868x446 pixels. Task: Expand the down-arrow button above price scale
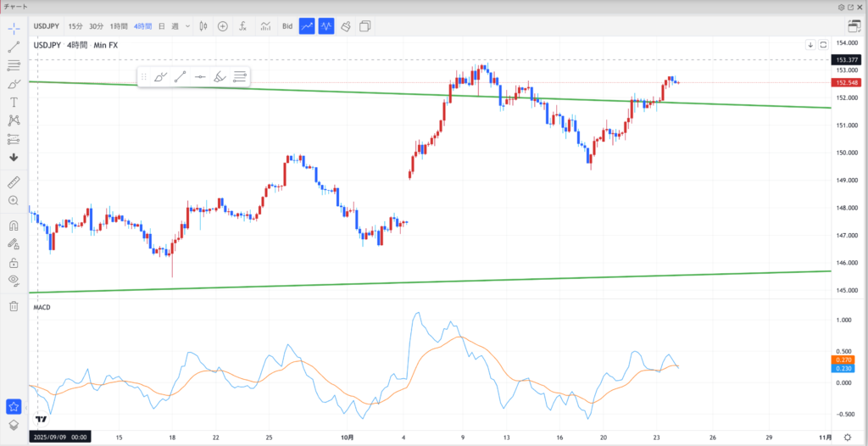coord(810,44)
